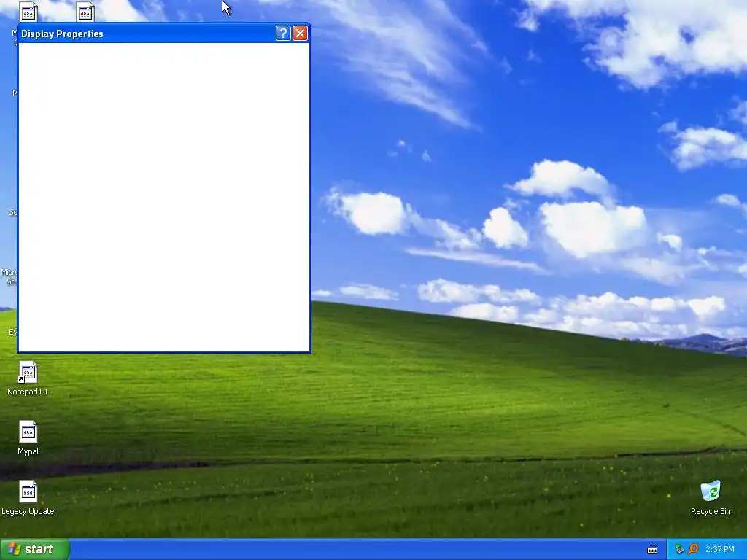The width and height of the screenshot is (747, 560).
Task: Click the orange magnifier tray icon
Action: 693,549
